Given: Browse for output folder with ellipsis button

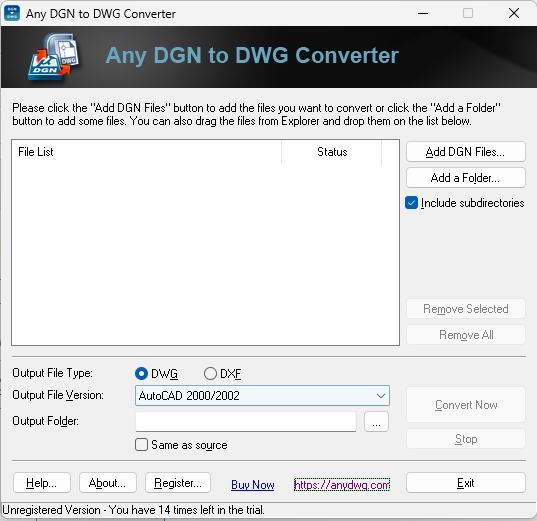Looking at the screenshot, I should tap(376, 421).
